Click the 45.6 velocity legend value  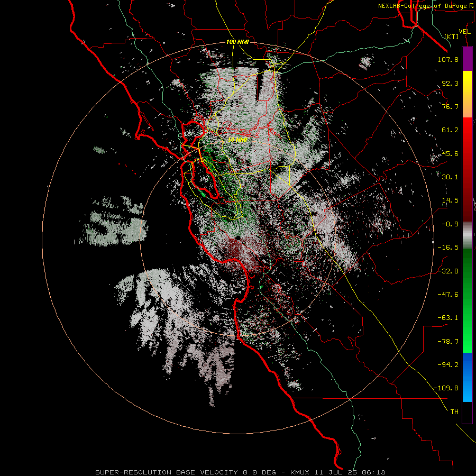[450, 153]
